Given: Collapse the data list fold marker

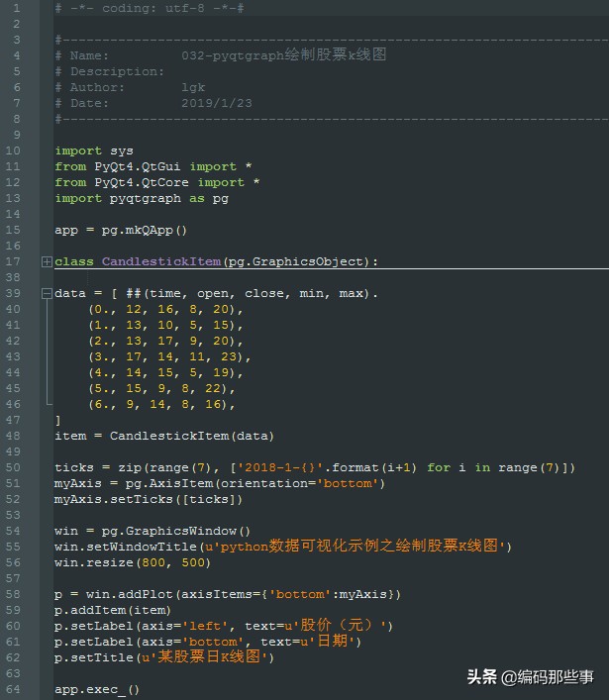Looking at the screenshot, I should 47,293.
